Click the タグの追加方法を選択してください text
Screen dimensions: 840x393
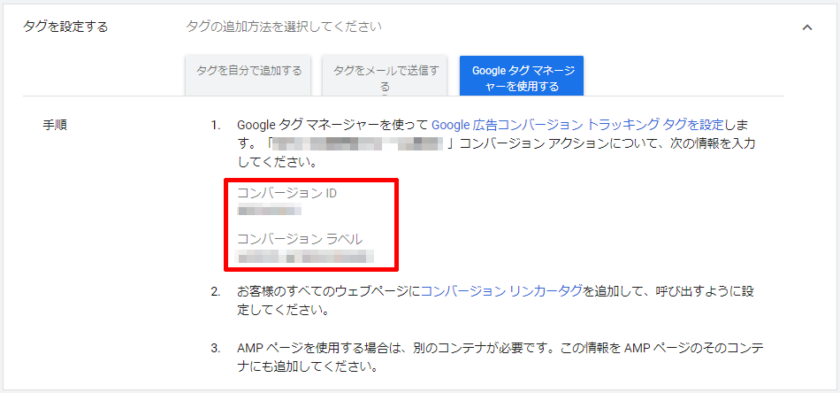click(x=284, y=26)
